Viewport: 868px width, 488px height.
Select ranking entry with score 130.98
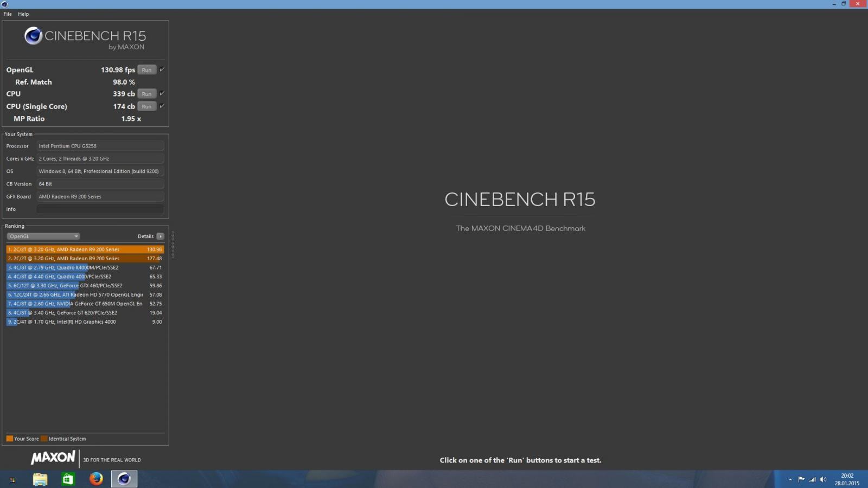[x=85, y=249]
